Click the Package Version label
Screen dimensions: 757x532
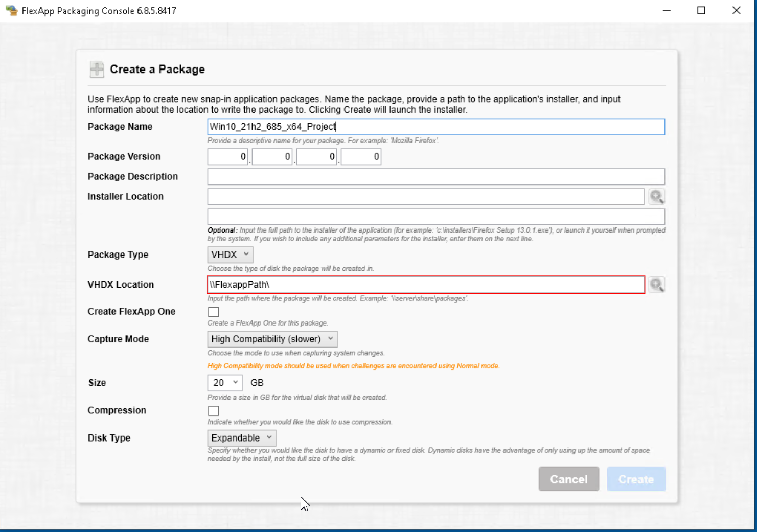(x=124, y=156)
